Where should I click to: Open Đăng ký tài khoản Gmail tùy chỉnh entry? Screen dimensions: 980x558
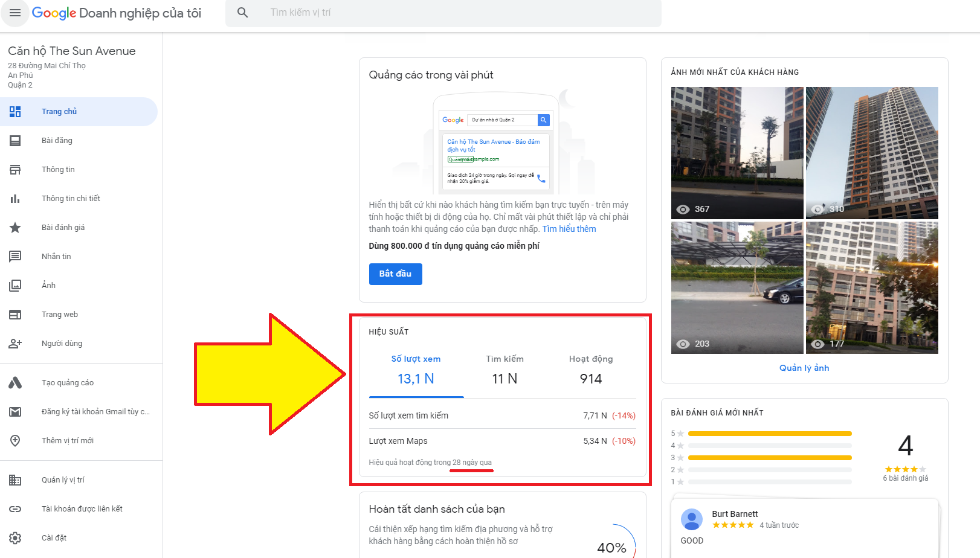[79, 412]
